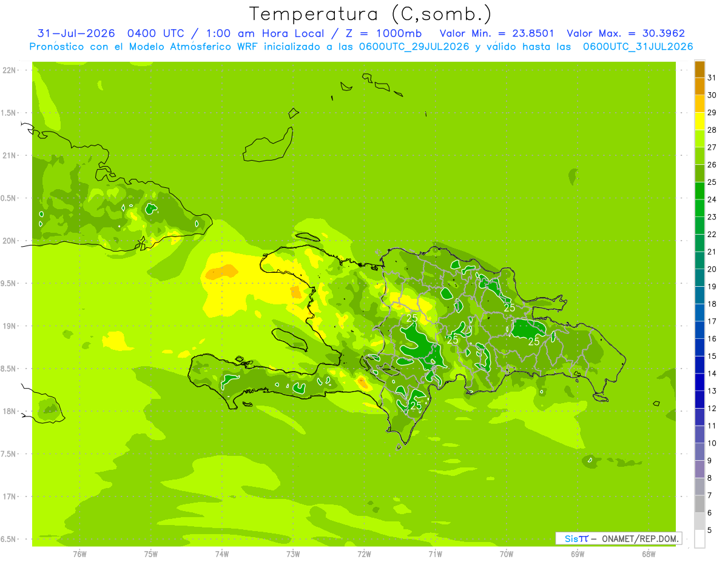Click the legend value '22'

712,235
